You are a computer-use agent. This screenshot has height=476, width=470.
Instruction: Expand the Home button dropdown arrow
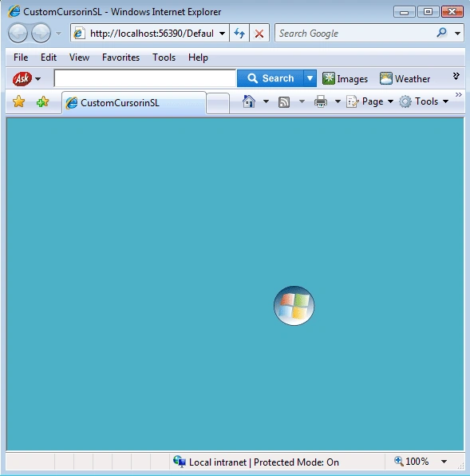(x=266, y=101)
